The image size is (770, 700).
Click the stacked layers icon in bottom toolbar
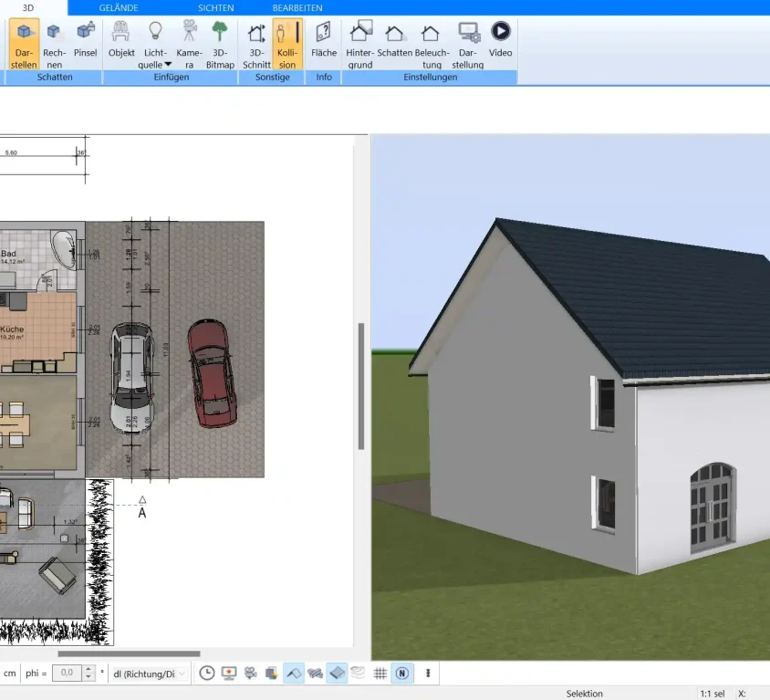click(x=272, y=673)
